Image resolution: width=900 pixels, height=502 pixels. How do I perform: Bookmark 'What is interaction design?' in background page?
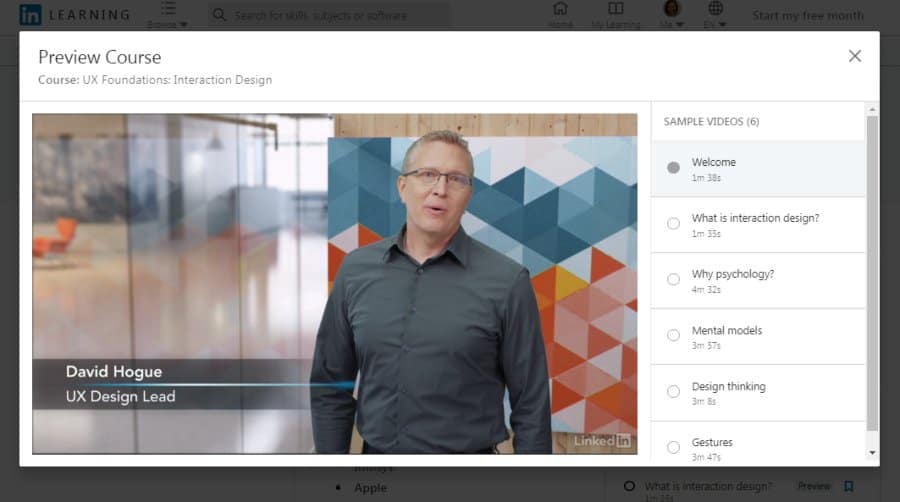[848, 486]
